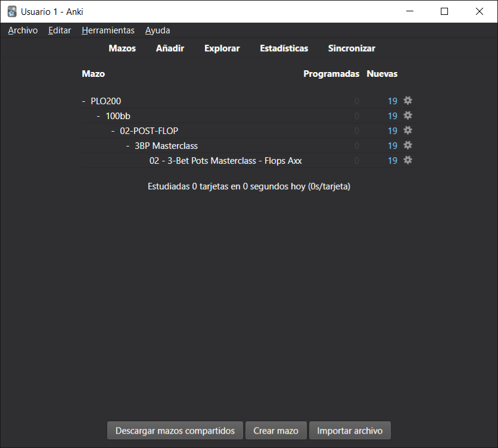Screen dimensions: 498x448
Task: Collapse the 100bb subdeck
Action: 98,116
